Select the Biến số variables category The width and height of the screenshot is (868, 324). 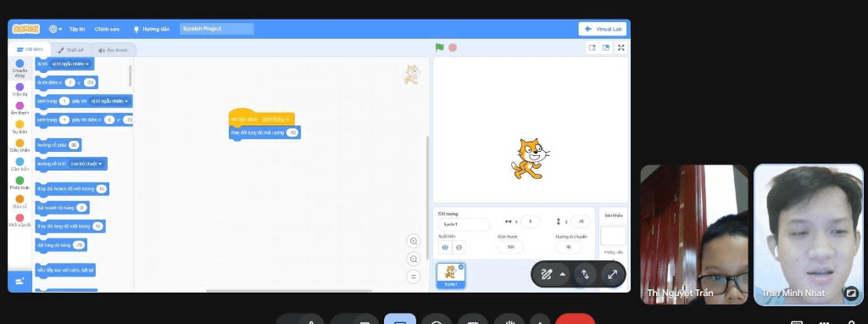click(20, 202)
